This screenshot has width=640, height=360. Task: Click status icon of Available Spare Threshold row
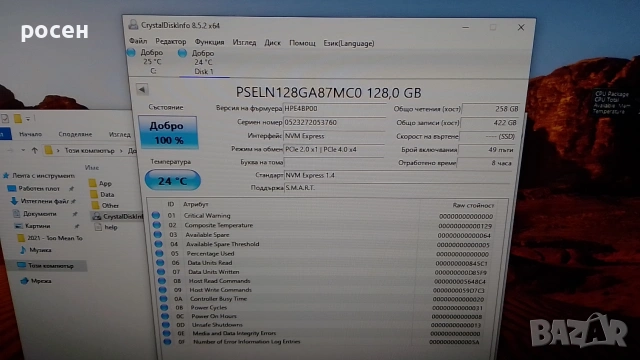(158, 244)
